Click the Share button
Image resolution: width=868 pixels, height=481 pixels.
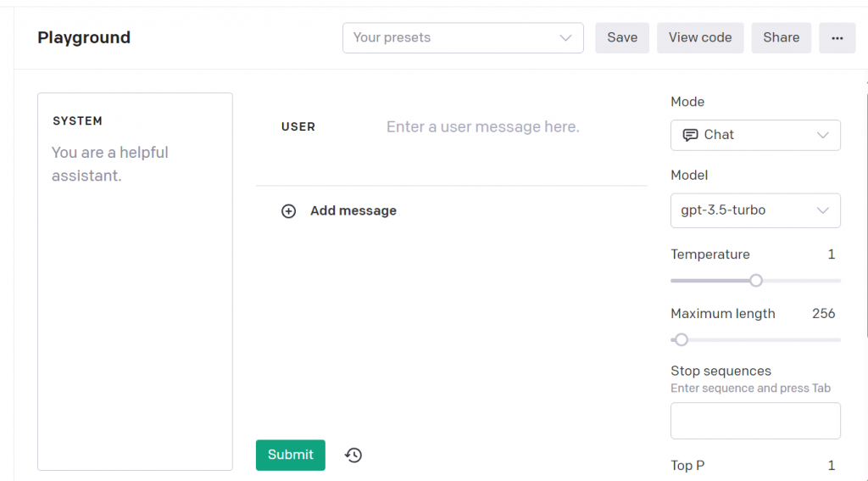click(x=781, y=38)
